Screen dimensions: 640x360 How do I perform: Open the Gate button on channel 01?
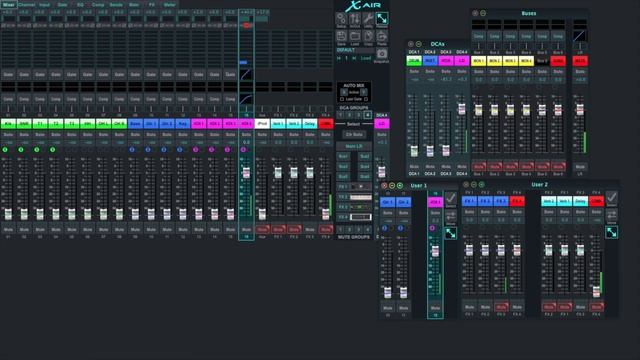[x=8, y=74]
